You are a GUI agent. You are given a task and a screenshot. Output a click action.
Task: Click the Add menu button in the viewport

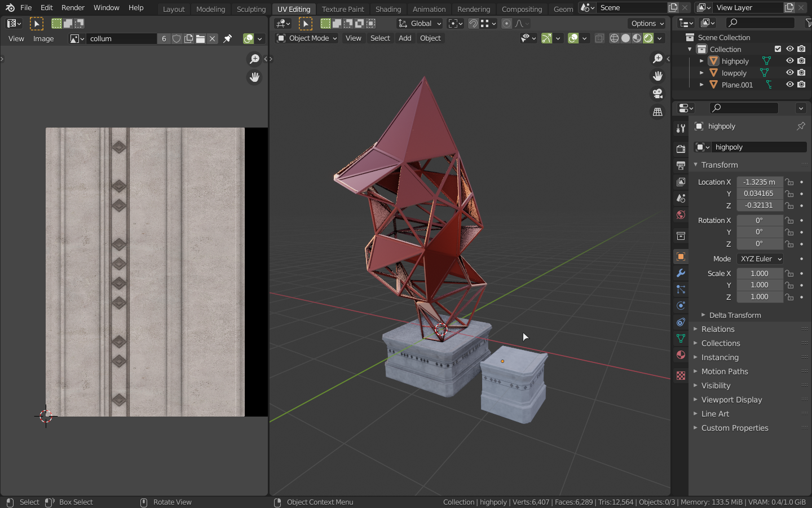tap(404, 38)
